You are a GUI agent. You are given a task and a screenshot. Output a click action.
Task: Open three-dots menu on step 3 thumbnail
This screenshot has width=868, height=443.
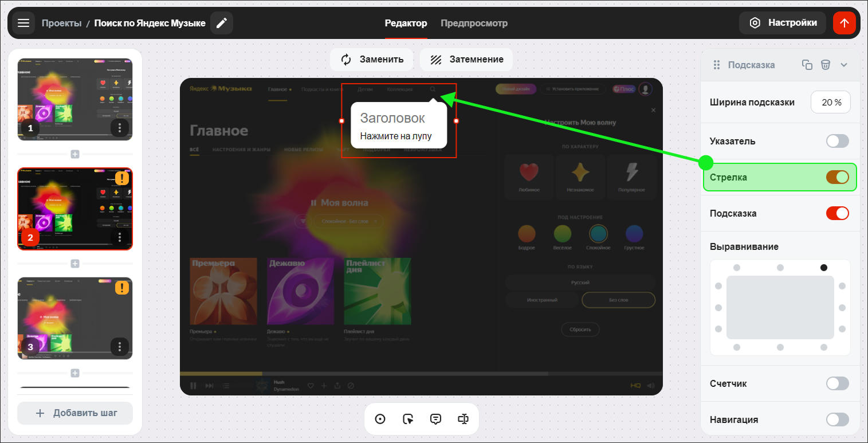click(120, 346)
